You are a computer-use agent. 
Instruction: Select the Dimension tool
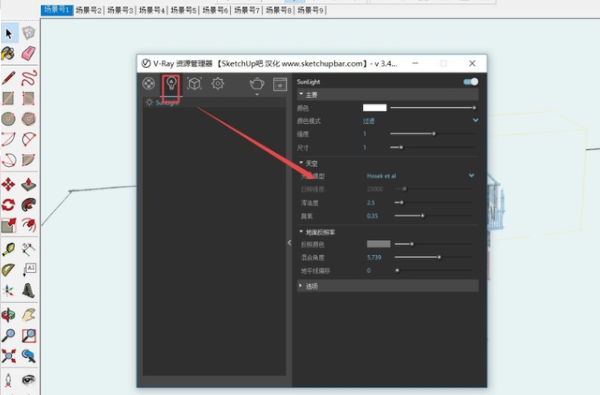tap(29, 250)
